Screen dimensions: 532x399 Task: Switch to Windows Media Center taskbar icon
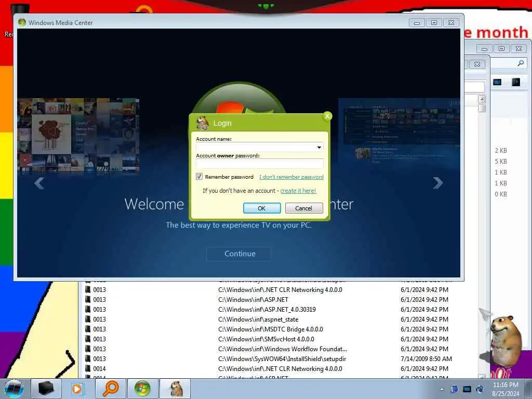pos(142,389)
